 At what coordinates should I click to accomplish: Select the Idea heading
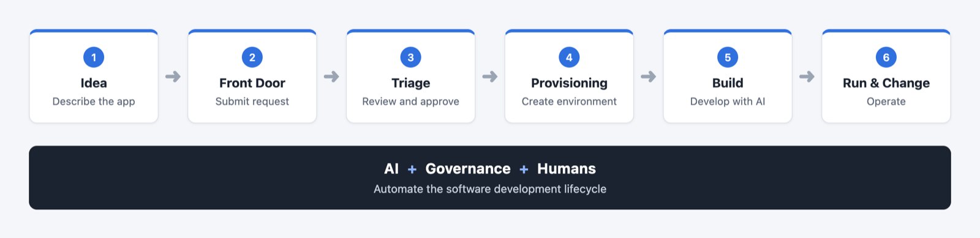(94, 83)
